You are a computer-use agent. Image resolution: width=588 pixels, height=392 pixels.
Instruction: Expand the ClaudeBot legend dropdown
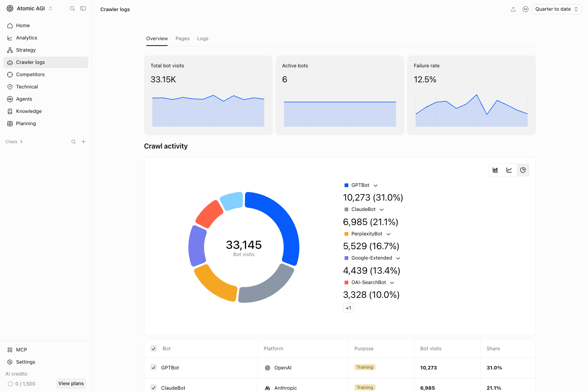coord(382,209)
